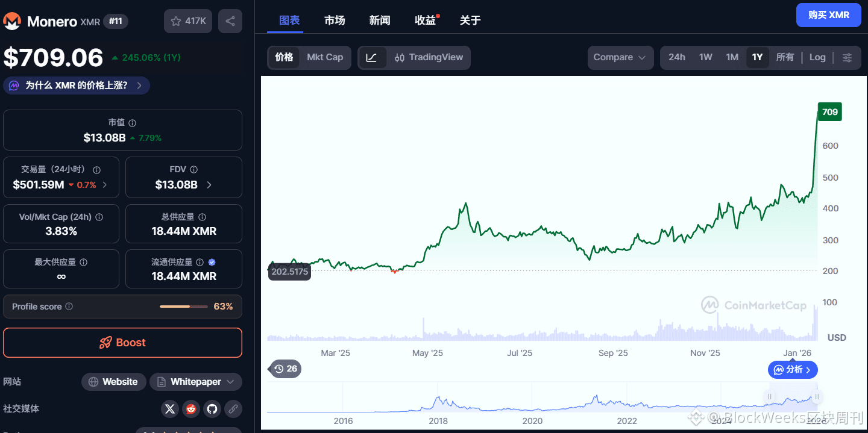868x433 pixels.
Task: Click info icon next to 最大供应量
Action: click(x=83, y=262)
